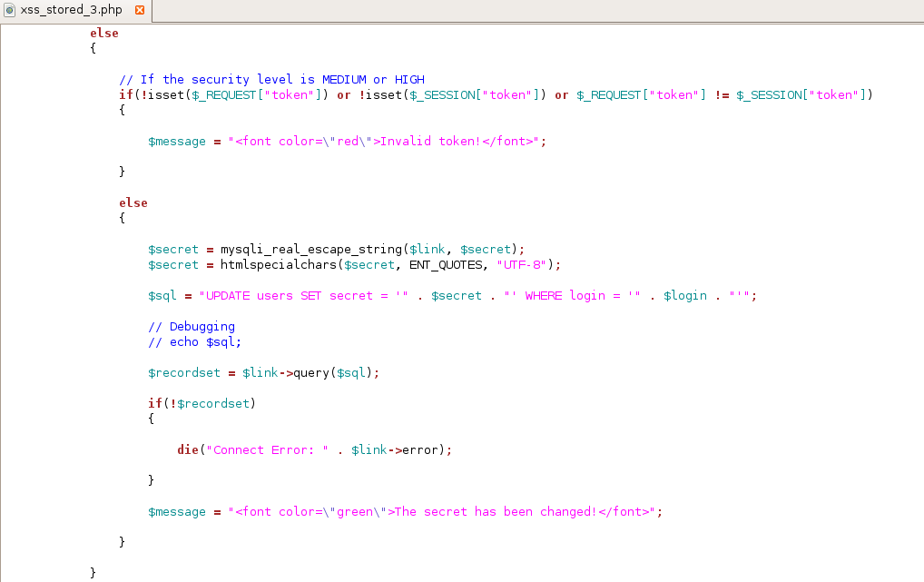Viewport: 924px width, 582px height.
Task: Click the $login variable in the SQL line
Action: pos(684,295)
